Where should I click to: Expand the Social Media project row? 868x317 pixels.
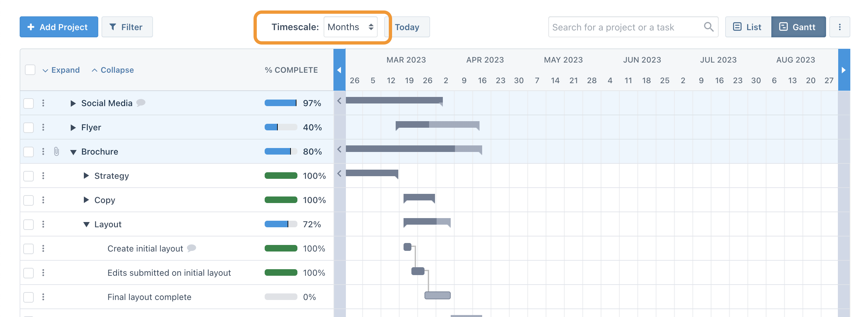(x=73, y=103)
